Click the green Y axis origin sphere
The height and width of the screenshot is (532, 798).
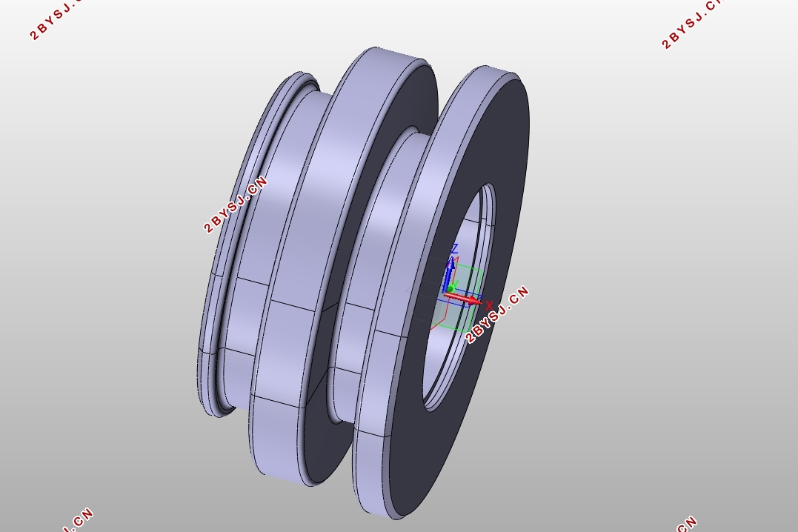pos(450,289)
